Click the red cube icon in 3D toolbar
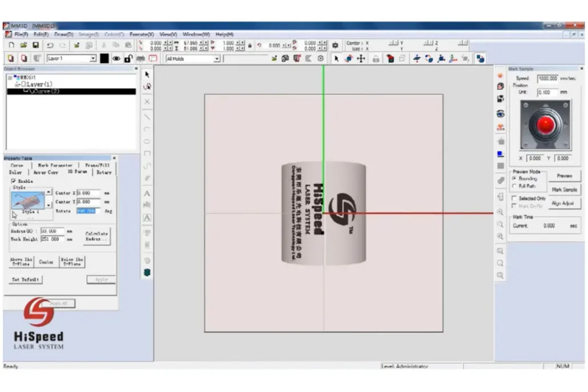This screenshot has width=588, height=392. pos(390,58)
